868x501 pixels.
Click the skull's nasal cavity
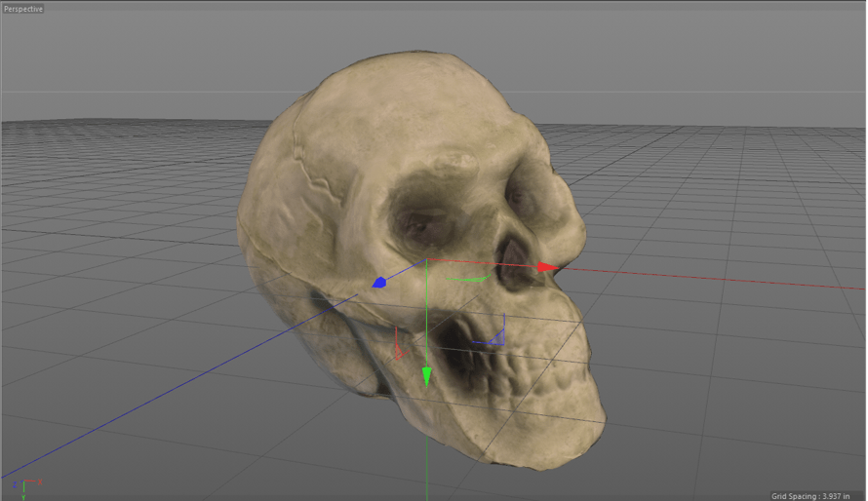click(x=509, y=263)
